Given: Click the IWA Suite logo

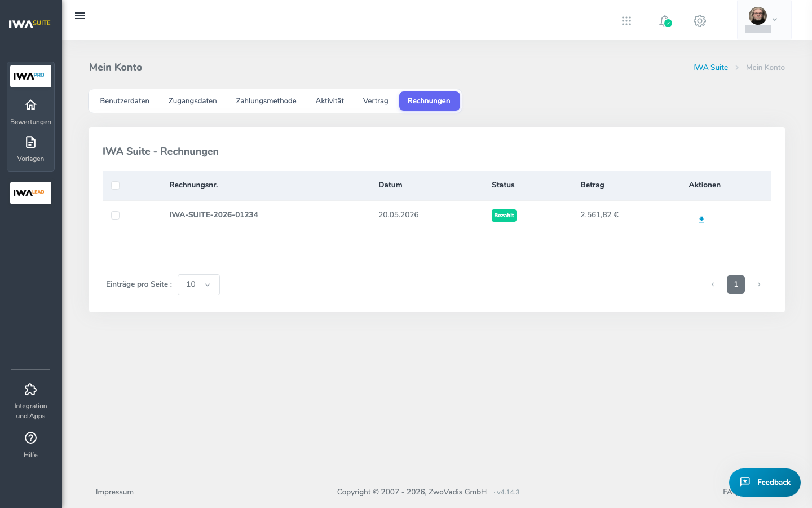Looking at the screenshot, I should (x=30, y=24).
